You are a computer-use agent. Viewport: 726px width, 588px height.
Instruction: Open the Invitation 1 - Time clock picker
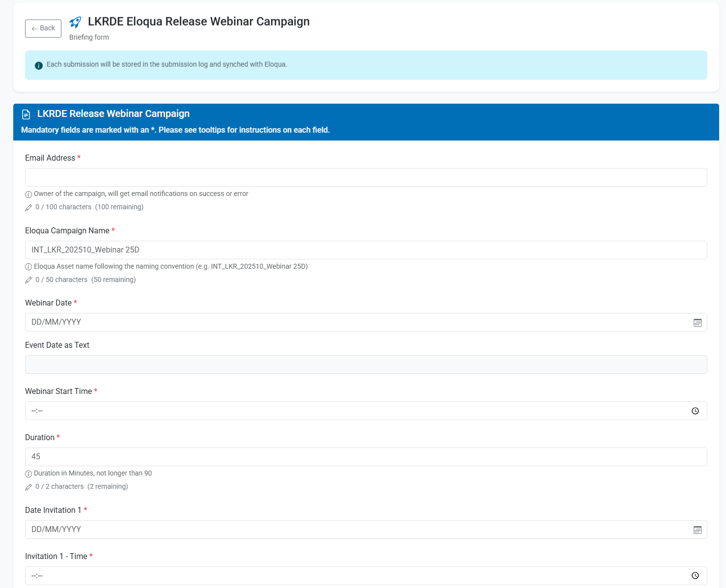(x=695, y=576)
